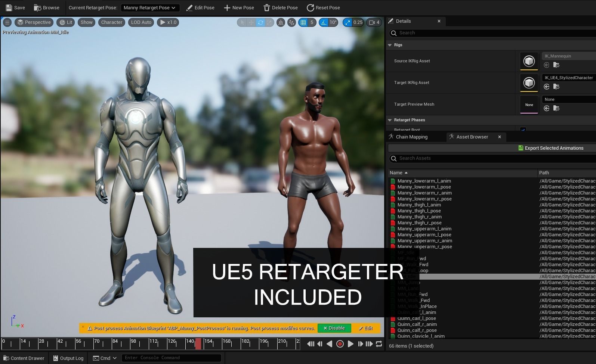Toggle the Retarget Root checkbox
The height and width of the screenshot is (364, 596).
(523, 130)
